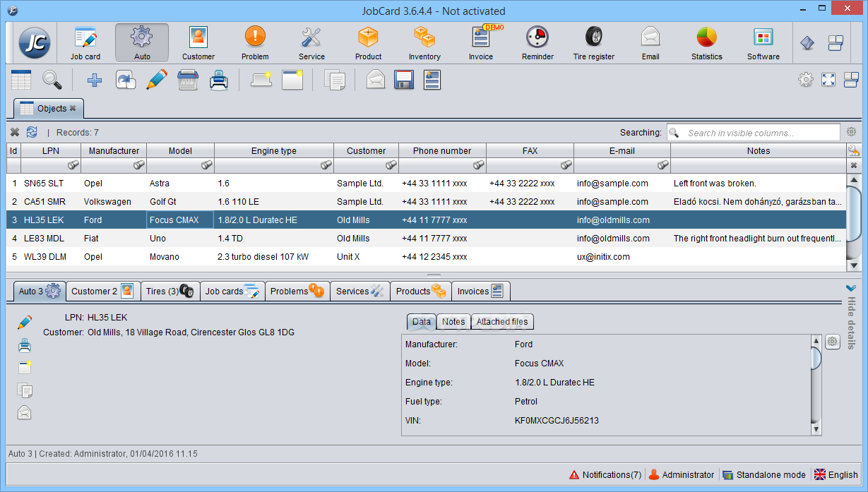Open the Email module
The width and height of the screenshot is (868, 492).
650,43
